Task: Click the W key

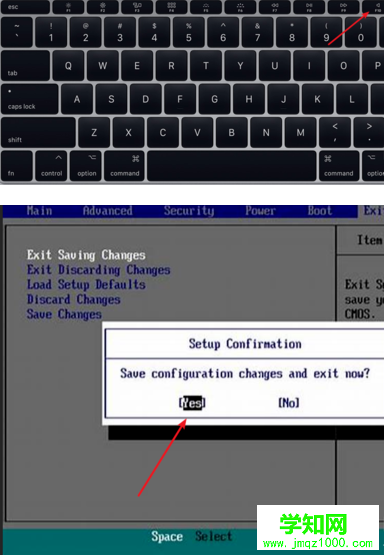Action: pos(103,65)
